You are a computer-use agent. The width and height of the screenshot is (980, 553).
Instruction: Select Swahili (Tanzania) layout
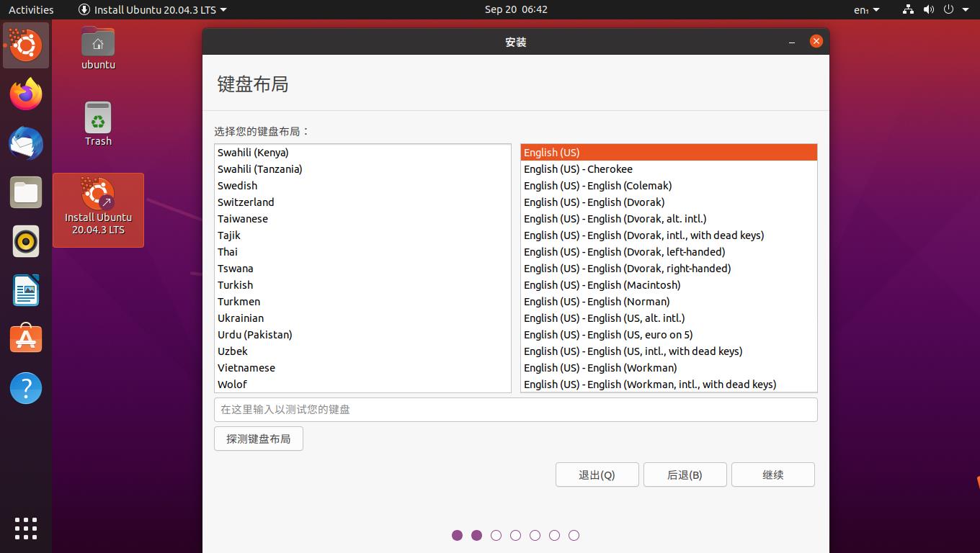(362, 169)
